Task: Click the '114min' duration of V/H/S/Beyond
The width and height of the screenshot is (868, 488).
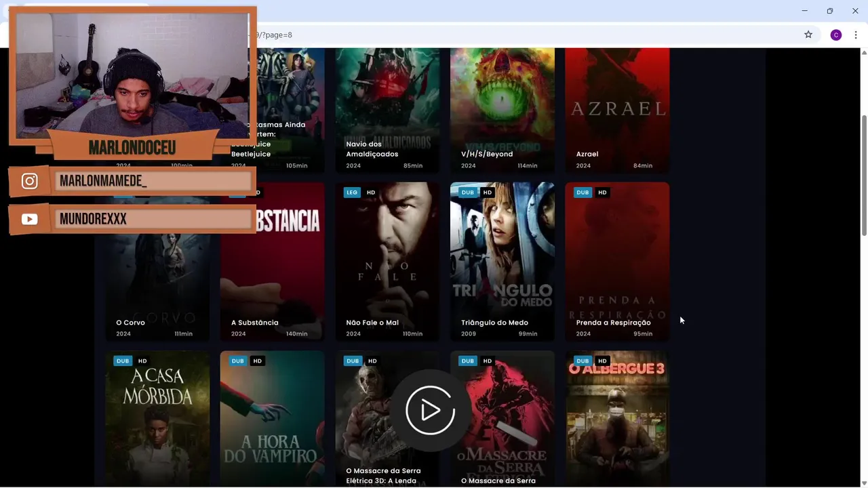Action: click(x=528, y=165)
